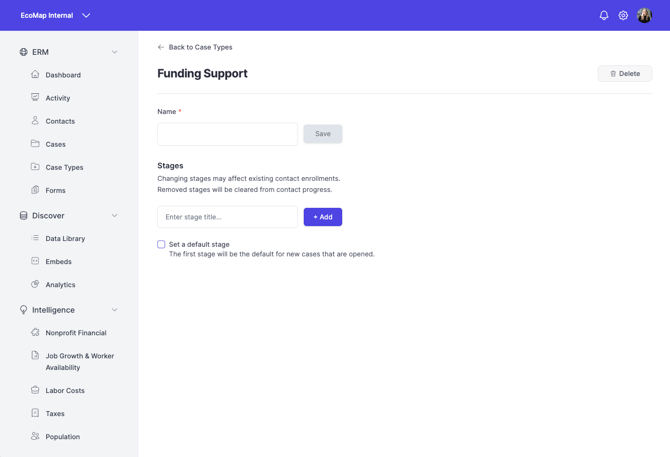Click the back arrow icon
Viewport: 670px width, 457px height.
(161, 47)
